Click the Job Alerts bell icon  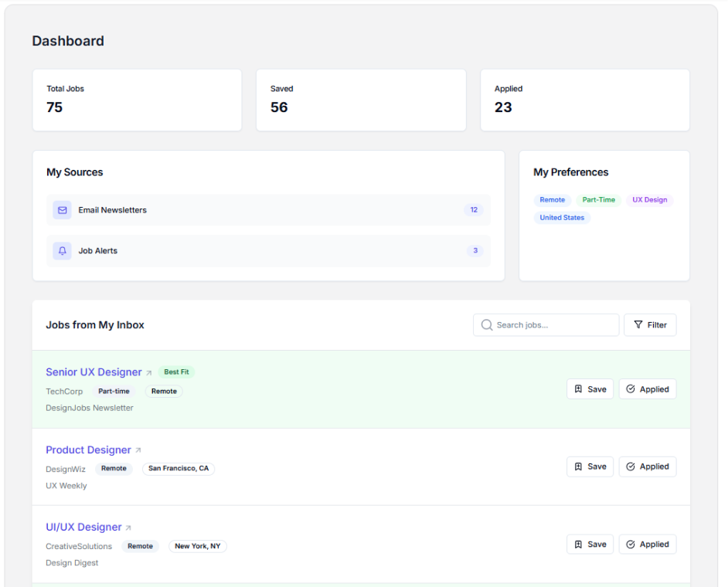(x=63, y=251)
